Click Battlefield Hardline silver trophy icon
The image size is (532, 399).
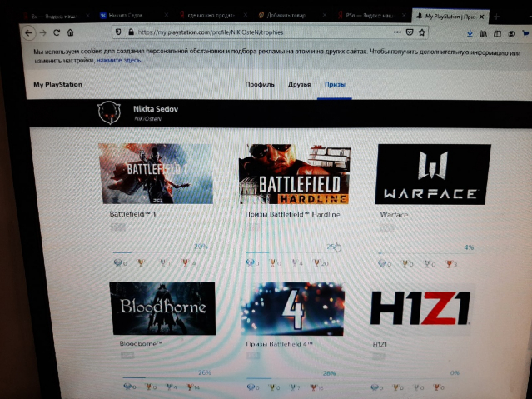(x=295, y=263)
